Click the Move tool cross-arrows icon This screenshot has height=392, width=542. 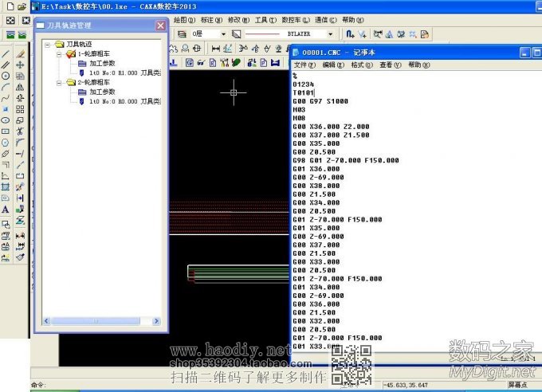(x=20, y=65)
